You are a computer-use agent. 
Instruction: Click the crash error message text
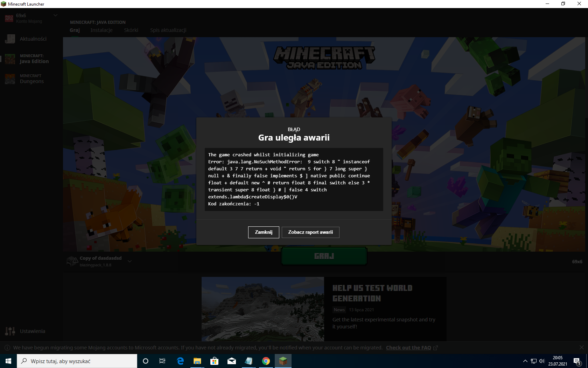coord(294,179)
